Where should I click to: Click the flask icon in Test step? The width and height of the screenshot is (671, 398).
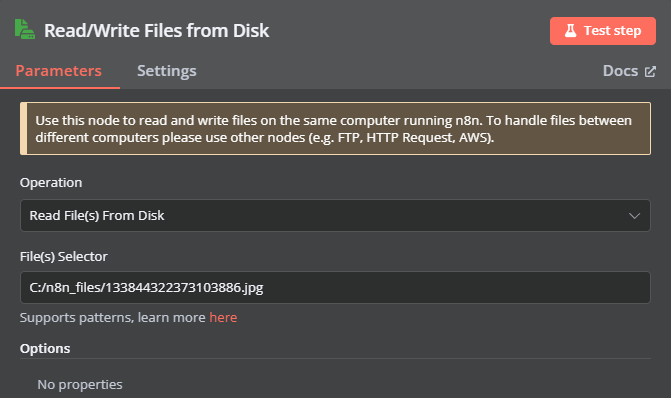click(570, 31)
